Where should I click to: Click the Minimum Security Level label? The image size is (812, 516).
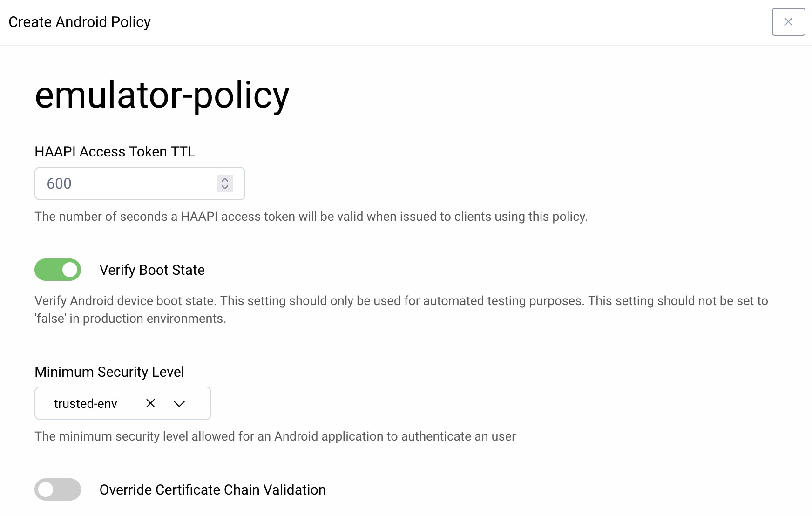[109, 372]
